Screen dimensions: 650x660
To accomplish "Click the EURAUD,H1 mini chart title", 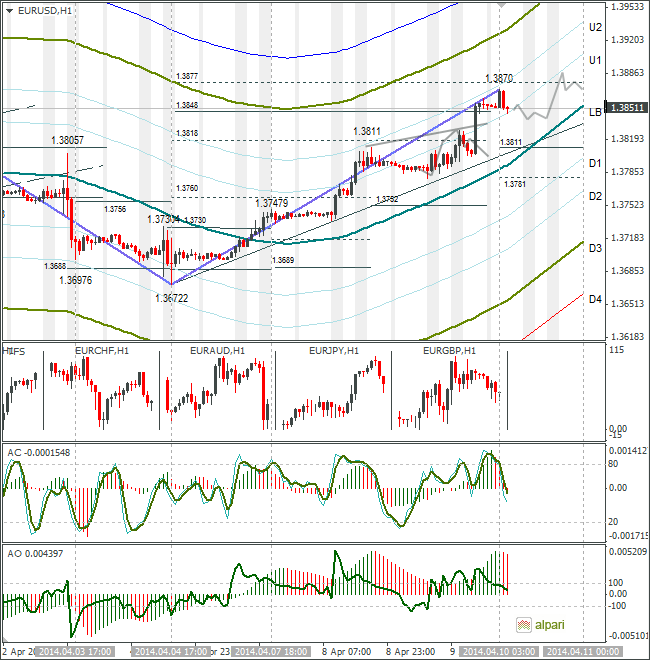I will click(x=217, y=351).
